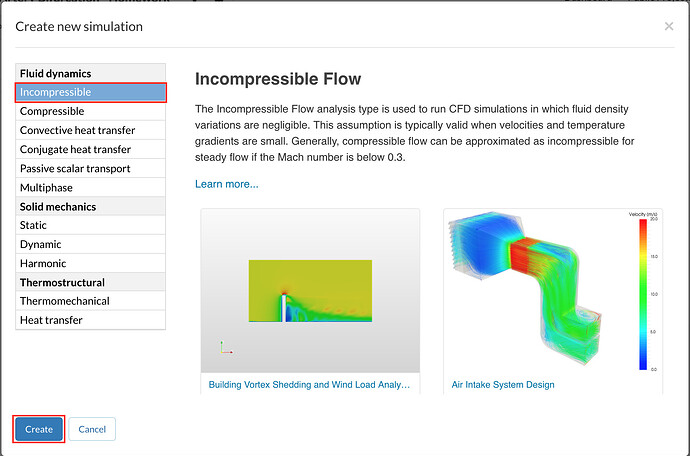Cancel the new simulation dialog

pyautogui.click(x=92, y=429)
